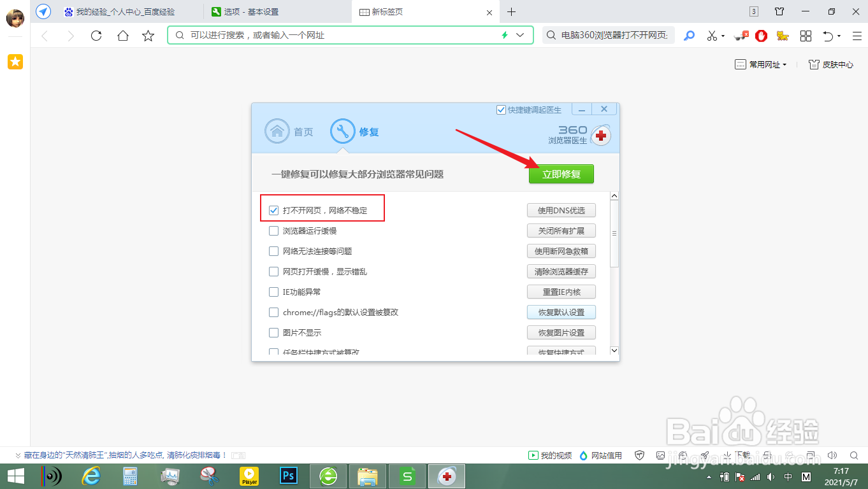Go forward to next page

(70, 36)
